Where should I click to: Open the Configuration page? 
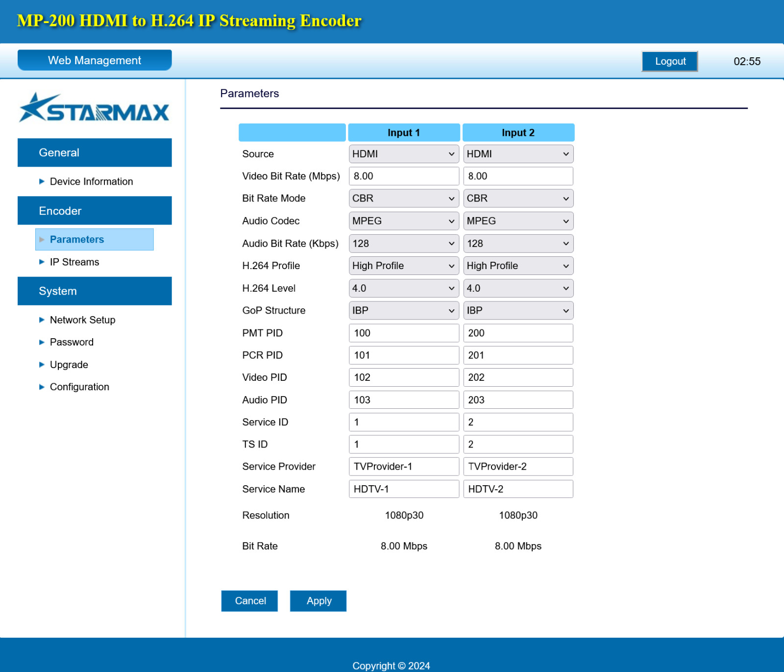[x=79, y=387]
